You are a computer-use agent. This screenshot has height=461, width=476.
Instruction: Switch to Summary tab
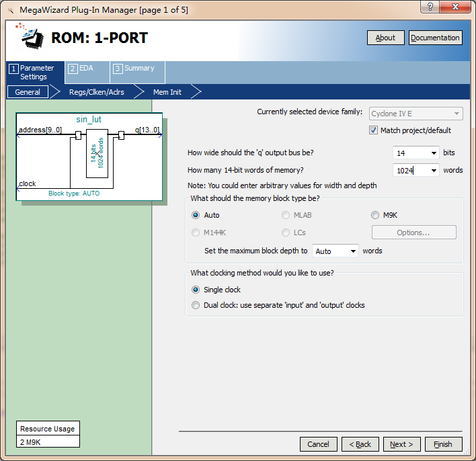138,72
